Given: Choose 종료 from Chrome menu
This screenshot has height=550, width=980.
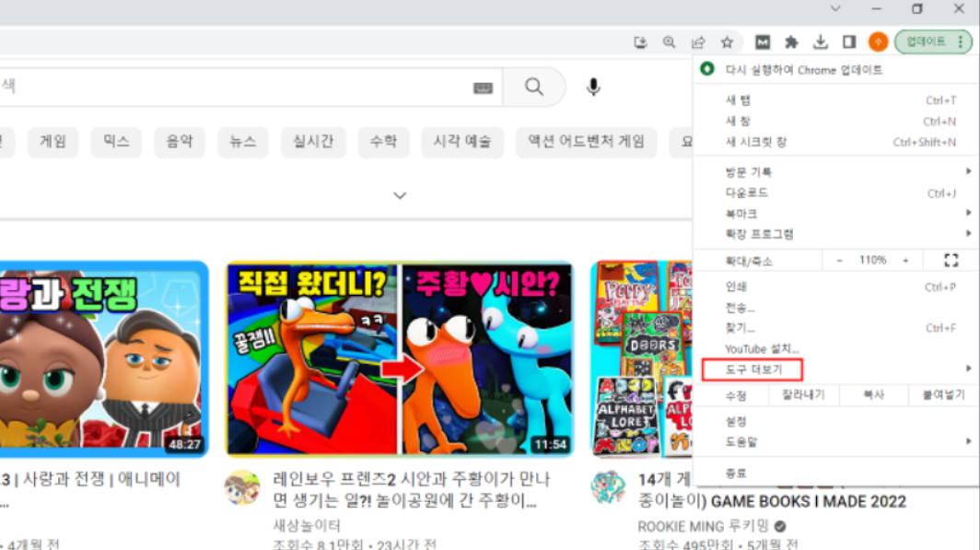Looking at the screenshot, I should pos(836,474).
